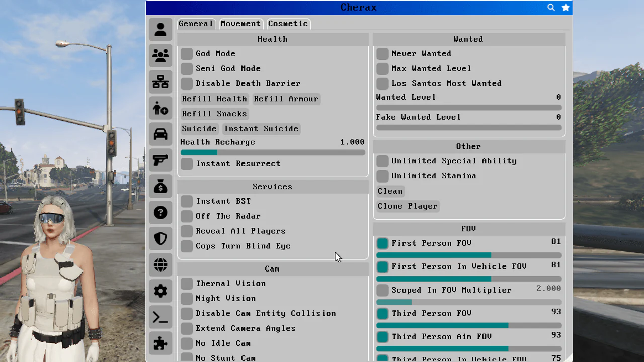Enable Unlimited Special Ability checkbox

click(x=382, y=161)
